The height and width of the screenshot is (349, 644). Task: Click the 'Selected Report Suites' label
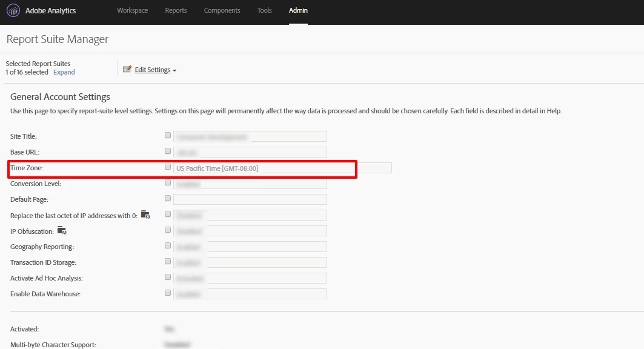[x=38, y=64]
